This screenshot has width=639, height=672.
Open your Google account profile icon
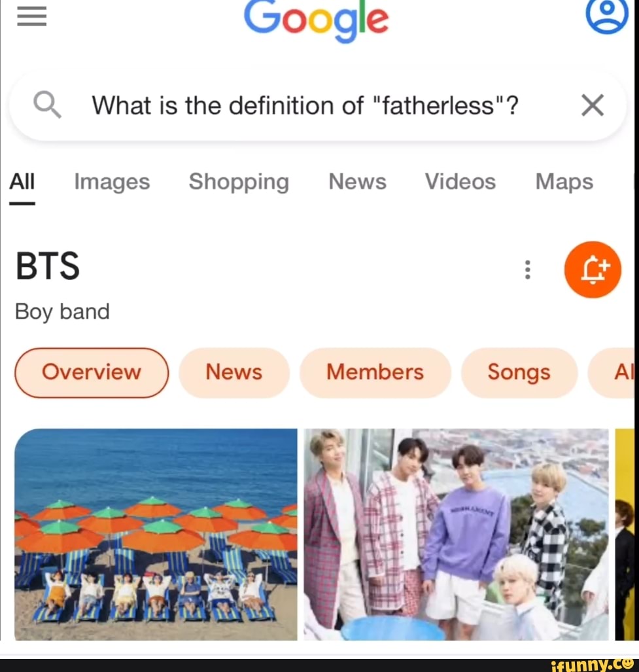607,17
